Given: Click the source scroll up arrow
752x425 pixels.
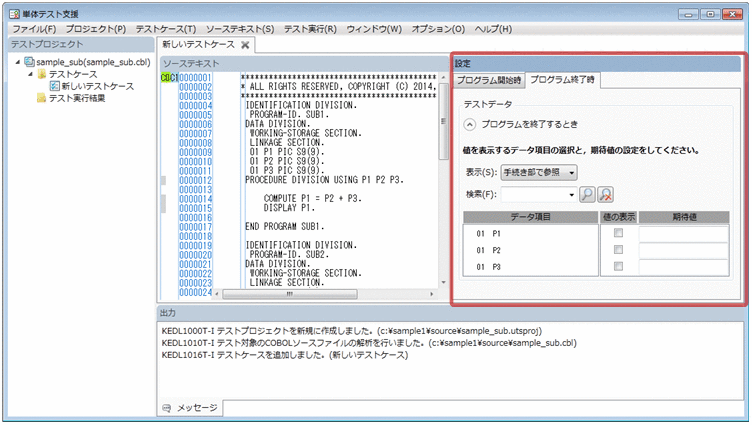Looking at the screenshot, I should tap(443, 78).
